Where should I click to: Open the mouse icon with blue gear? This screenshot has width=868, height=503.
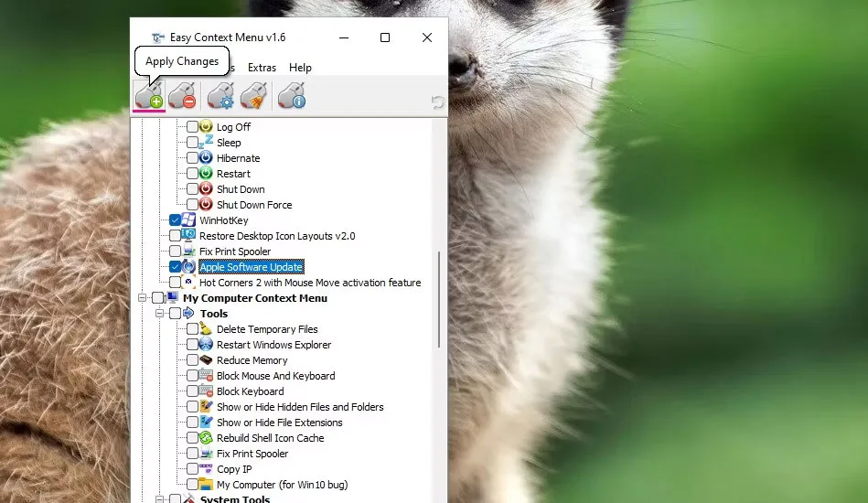coord(220,96)
